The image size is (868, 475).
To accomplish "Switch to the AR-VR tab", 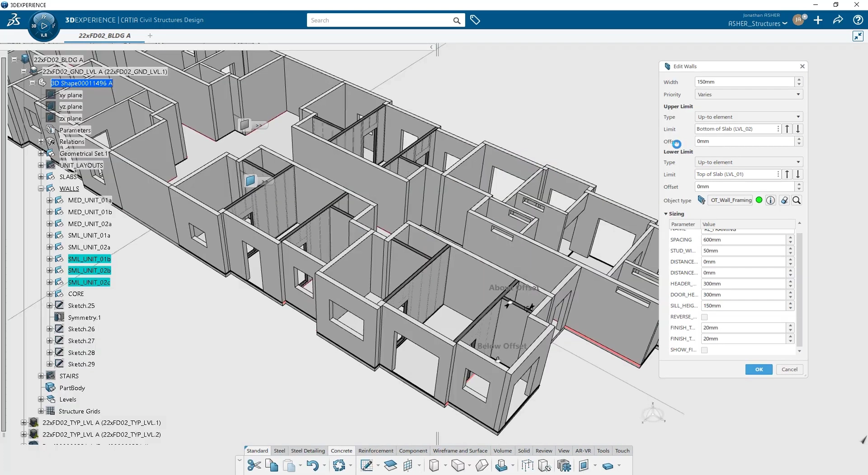I will (583, 451).
